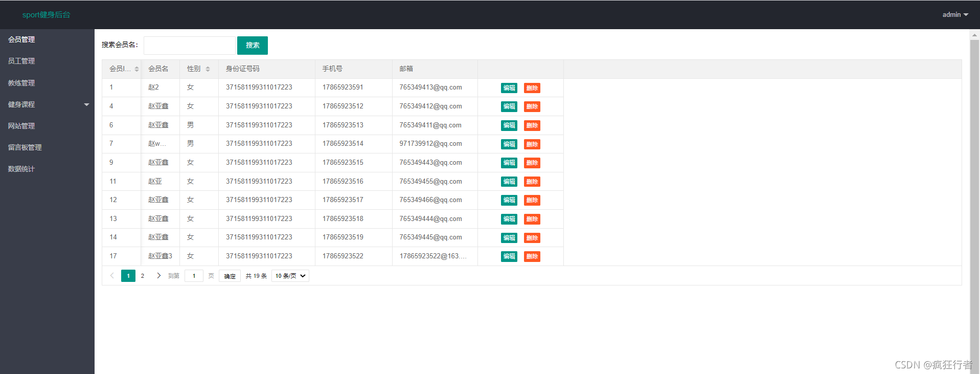Click the 共 19 条 total count
980x374 pixels.
256,276
